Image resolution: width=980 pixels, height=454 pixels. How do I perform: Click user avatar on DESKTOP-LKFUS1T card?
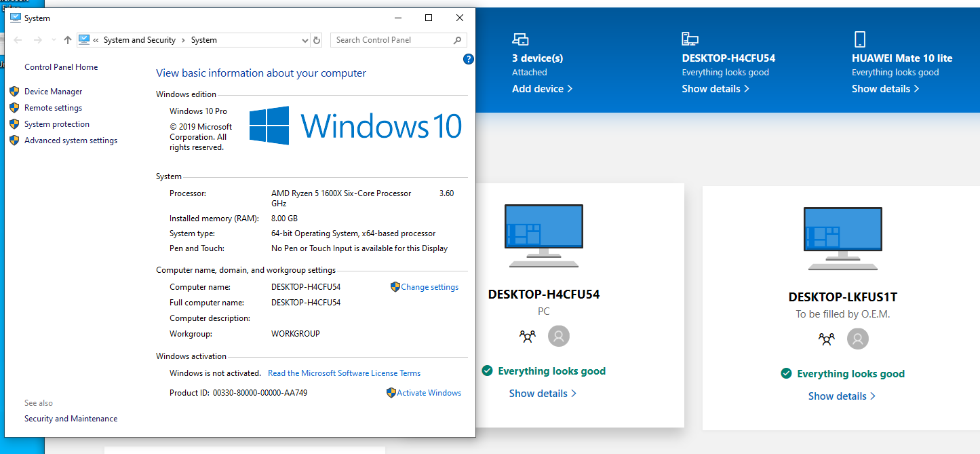click(858, 339)
